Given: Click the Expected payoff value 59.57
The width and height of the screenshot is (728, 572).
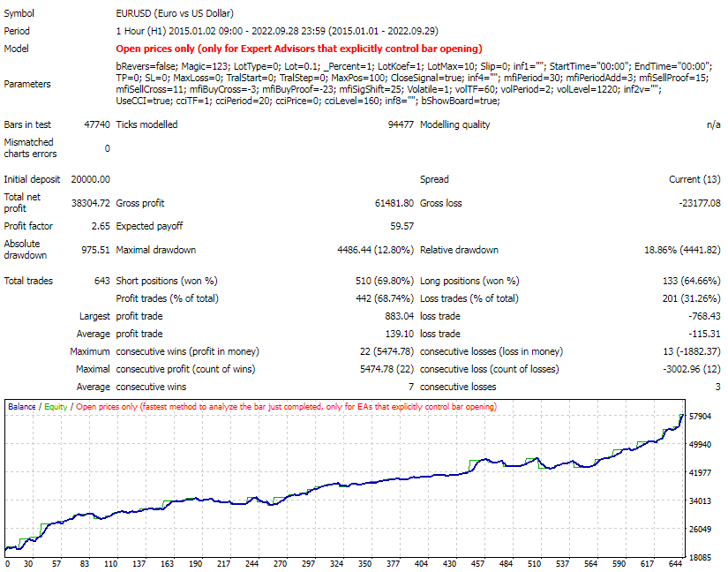Looking at the screenshot, I should [402, 226].
